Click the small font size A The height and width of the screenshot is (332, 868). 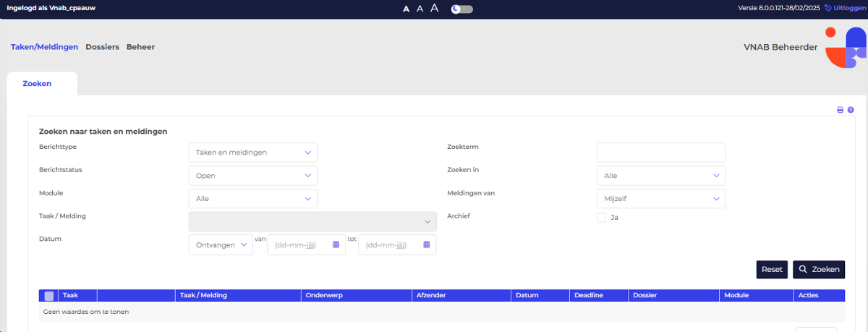click(407, 9)
